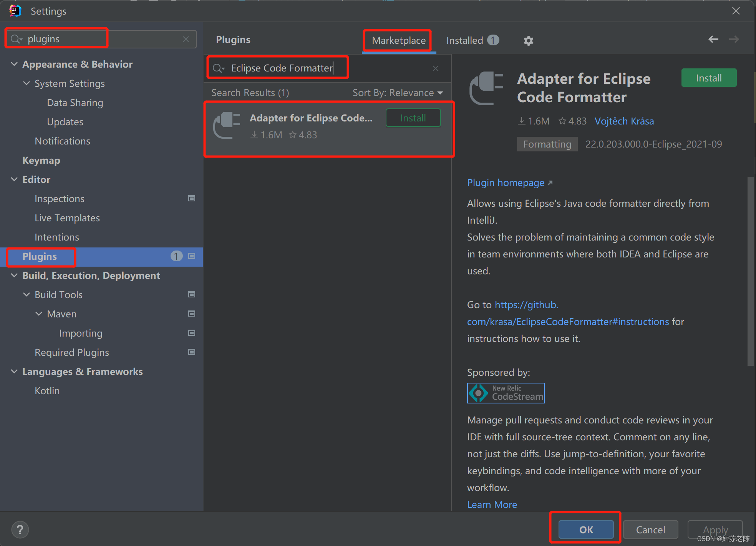Open the Vojtěch Krása author link
756x546 pixels.
624,121
